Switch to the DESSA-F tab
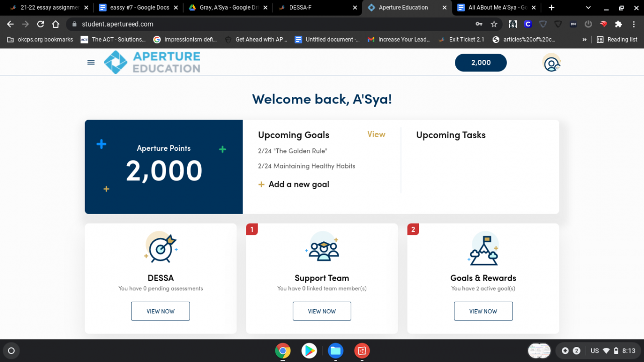The width and height of the screenshot is (644, 362). tap(317, 8)
